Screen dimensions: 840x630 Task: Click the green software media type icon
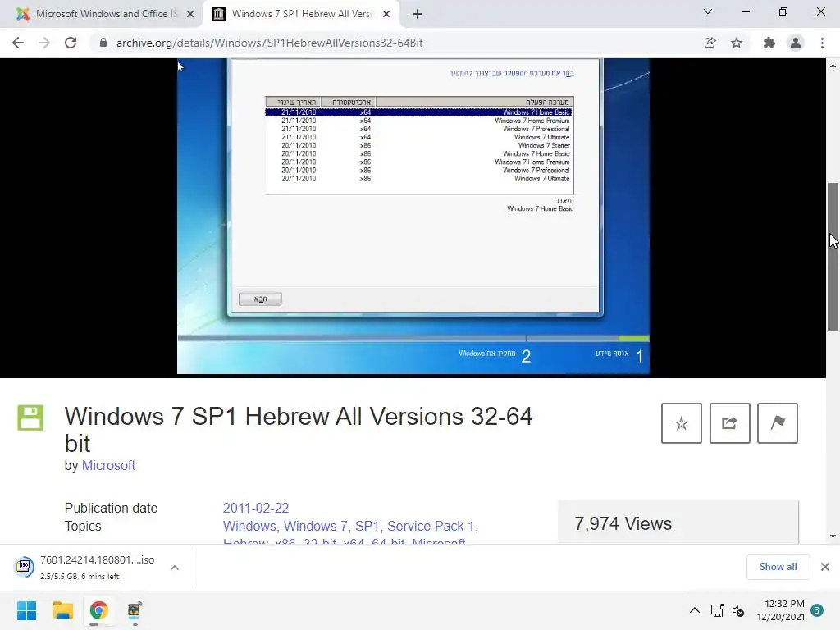(x=30, y=418)
